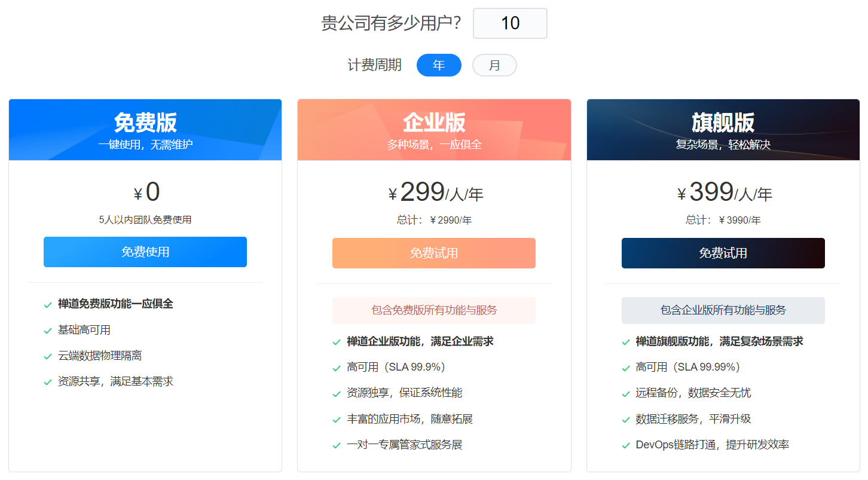Click the 旗舰版 dark header banner
The image size is (868, 480).
pos(723,130)
